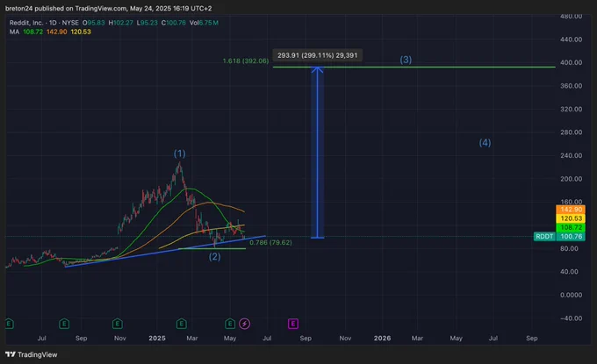The height and width of the screenshot is (364, 597).
Task: Click the close value C100.76
Action: point(173,23)
